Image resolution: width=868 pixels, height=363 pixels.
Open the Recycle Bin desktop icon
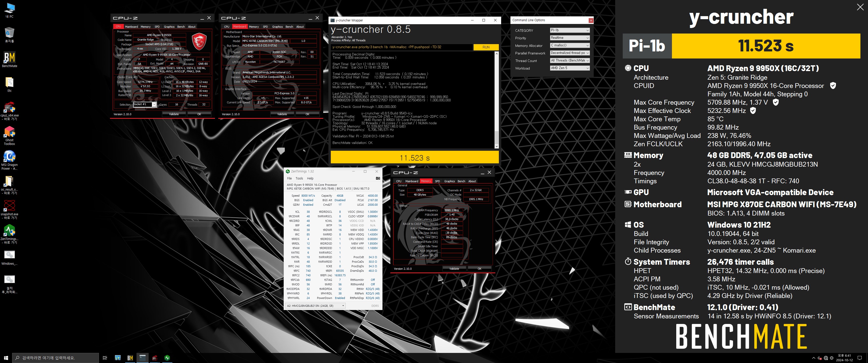click(x=9, y=35)
